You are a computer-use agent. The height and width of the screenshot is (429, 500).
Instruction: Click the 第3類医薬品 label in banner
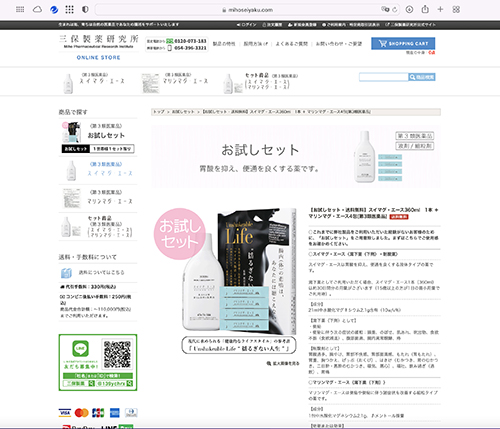(415, 136)
